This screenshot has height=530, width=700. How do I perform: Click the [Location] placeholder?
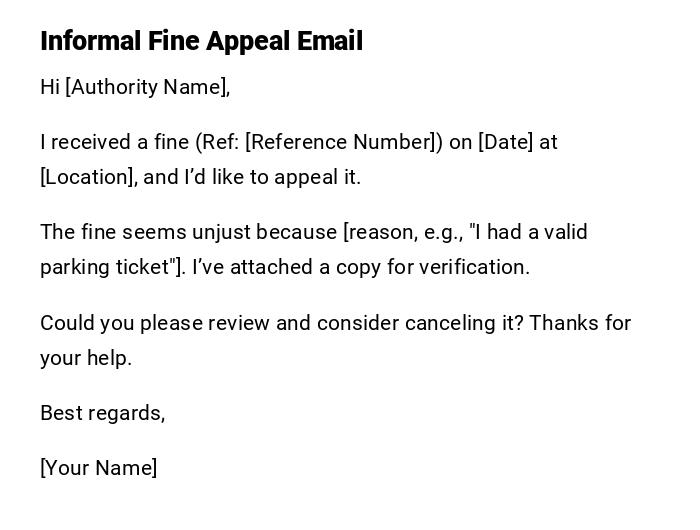(87, 177)
